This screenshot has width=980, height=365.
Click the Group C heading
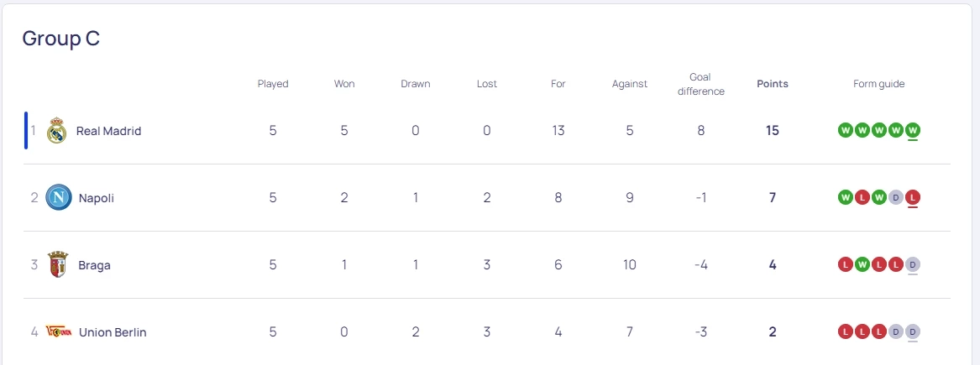pos(61,39)
